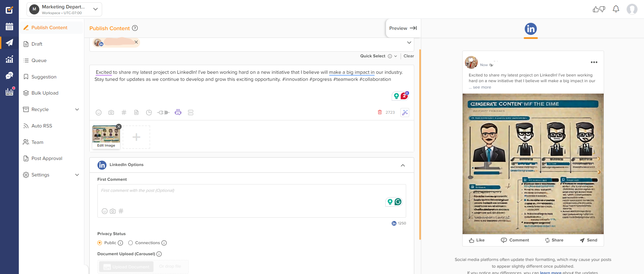Click Clear to deselect accounts

[409, 56]
